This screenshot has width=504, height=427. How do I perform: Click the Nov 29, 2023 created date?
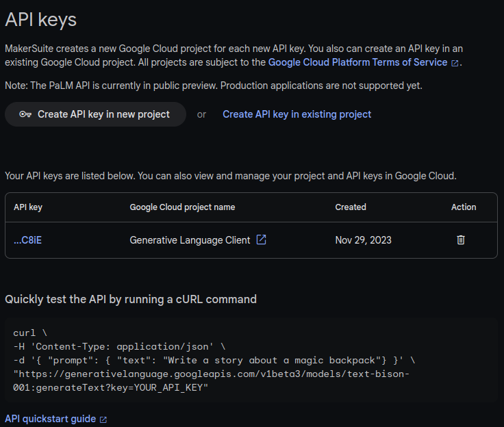coord(363,240)
